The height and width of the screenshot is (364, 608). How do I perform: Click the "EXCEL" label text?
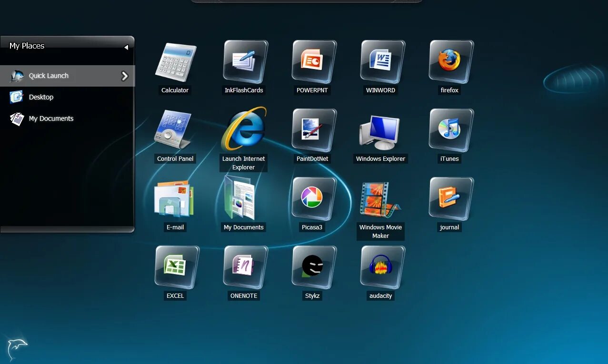click(175, 295)
